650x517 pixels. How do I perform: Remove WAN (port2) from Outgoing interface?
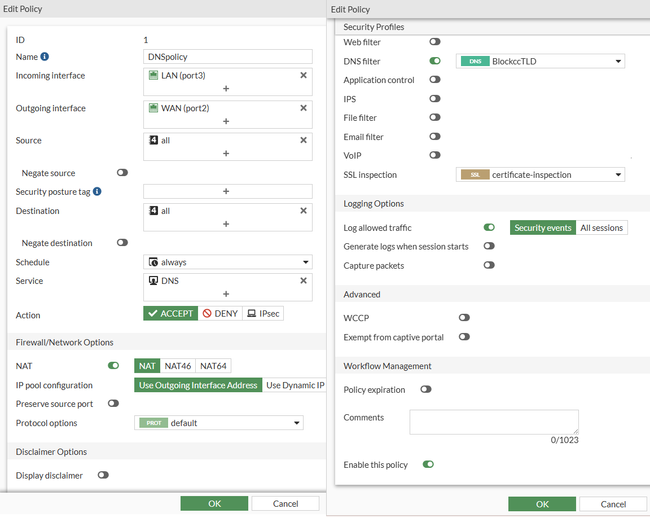[x=303, y=107]
